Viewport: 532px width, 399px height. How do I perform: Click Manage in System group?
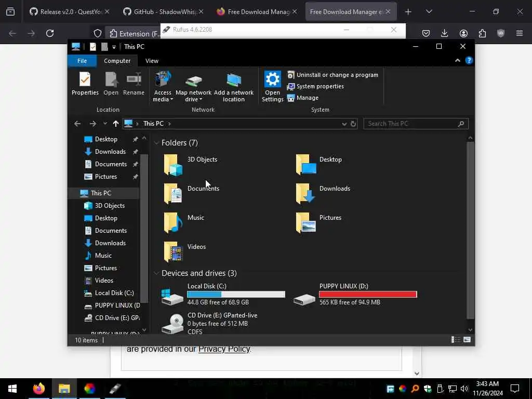[303, 98]
